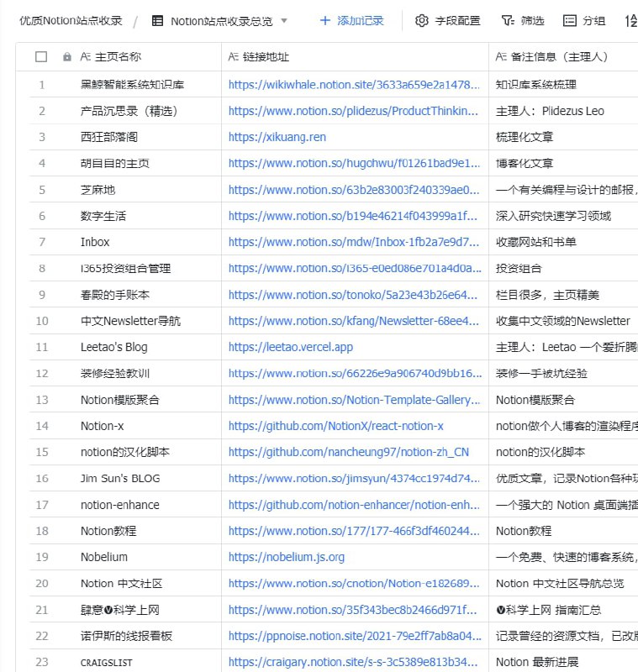Select note cell Notion 最新进展
Image resolution: width=638 pixels, height=672 pixels.
(537, 662)
